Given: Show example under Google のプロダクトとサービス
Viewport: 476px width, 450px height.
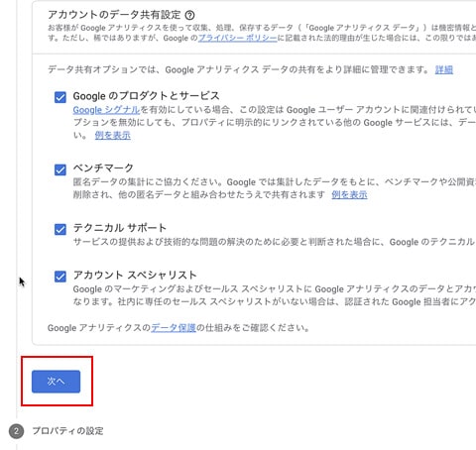Looking at the screenshot, I should pos(113,135).
